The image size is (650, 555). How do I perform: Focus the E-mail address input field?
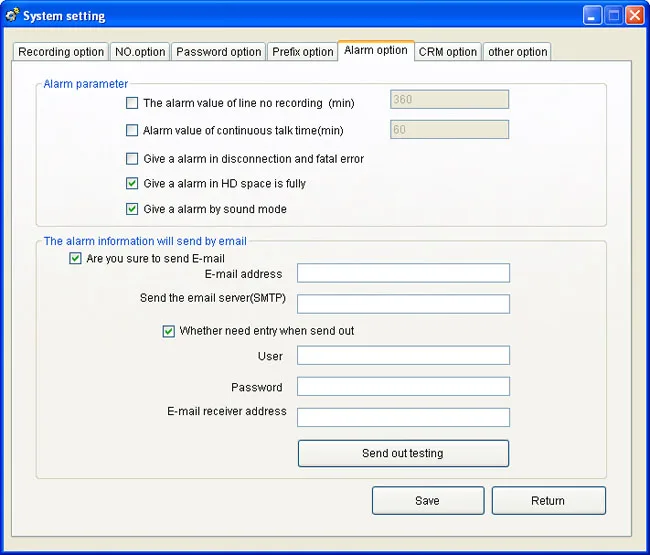coord(403,273)
